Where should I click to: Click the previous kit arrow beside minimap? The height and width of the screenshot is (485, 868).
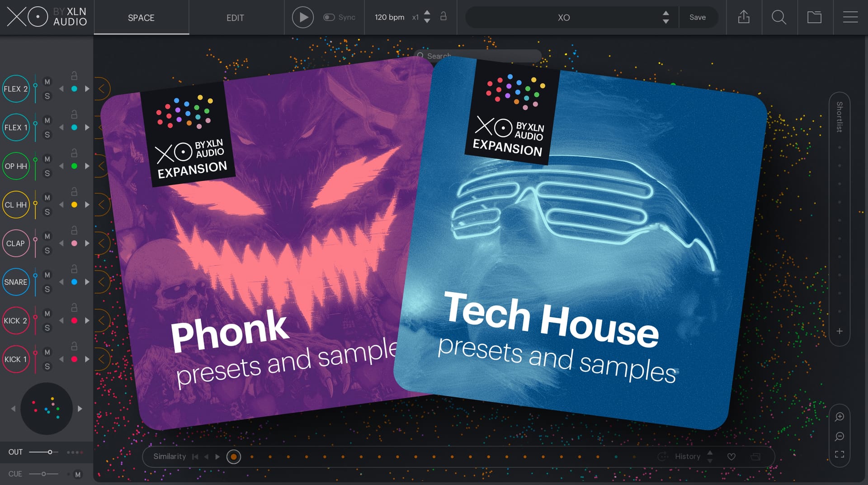click(13, 409)
